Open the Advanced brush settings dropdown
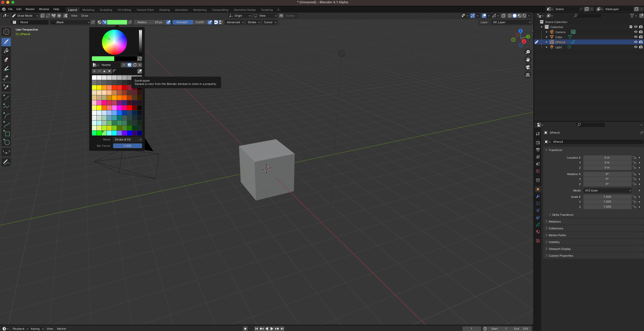The image size is (644, 331). point(235,22)
